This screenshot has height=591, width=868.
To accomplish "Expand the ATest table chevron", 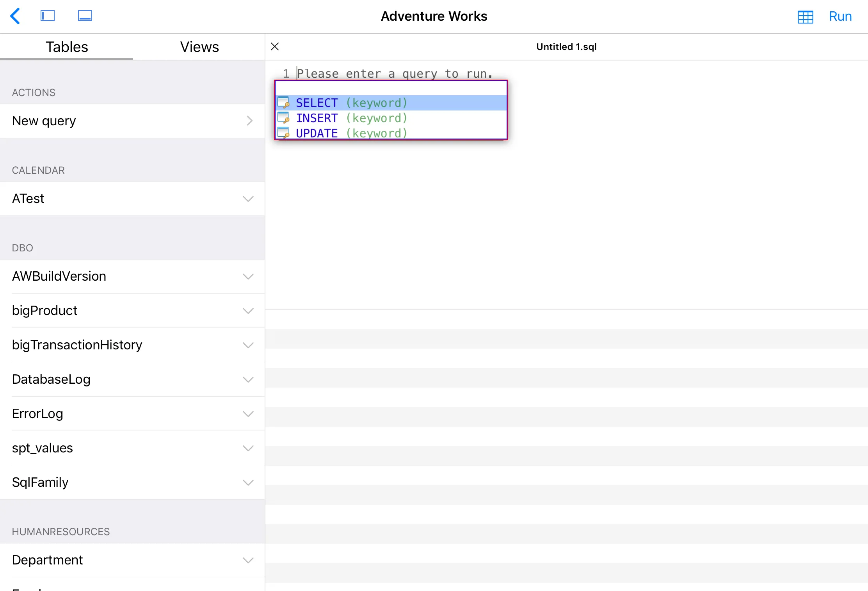I will coord(248,199).
